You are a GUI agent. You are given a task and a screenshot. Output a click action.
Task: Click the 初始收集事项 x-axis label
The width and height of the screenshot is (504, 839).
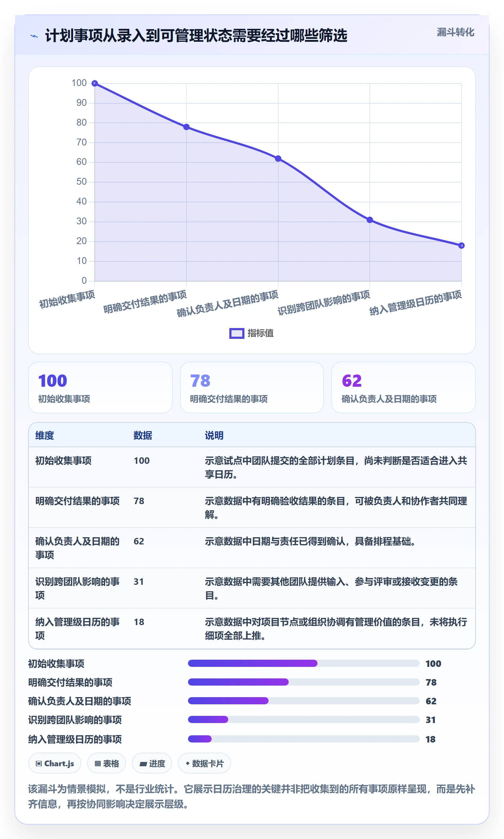pyautogui.click(x=67, y=299)
